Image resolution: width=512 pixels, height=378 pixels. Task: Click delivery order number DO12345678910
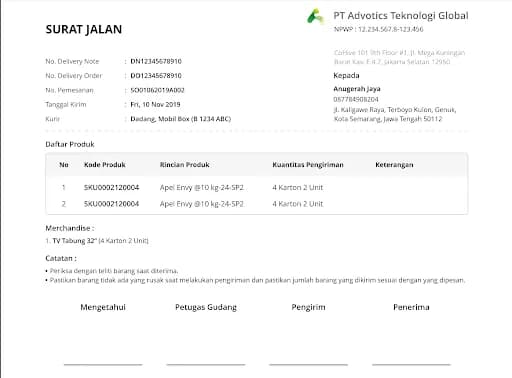(x=156, y=76)
